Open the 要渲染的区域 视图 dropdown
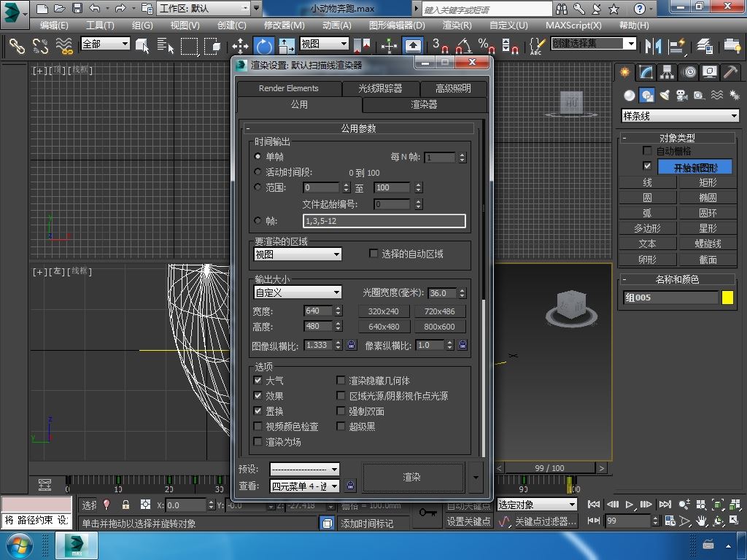This screenshot has height=560, width=747. [x=298, y=254]
